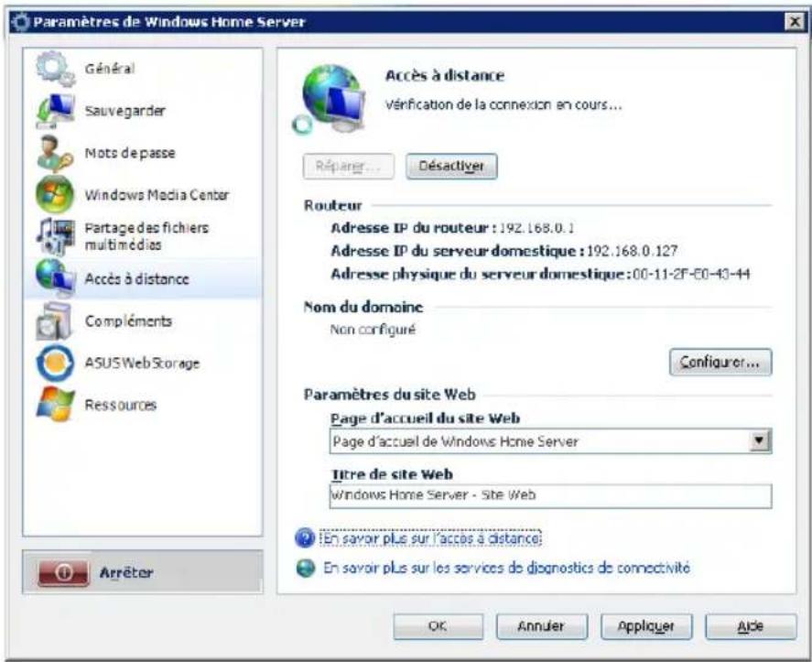The width and height of the screenshot is (812, 662).
Task: Click the red power icon beside Arrêter
Action: (x=63, y=572)
